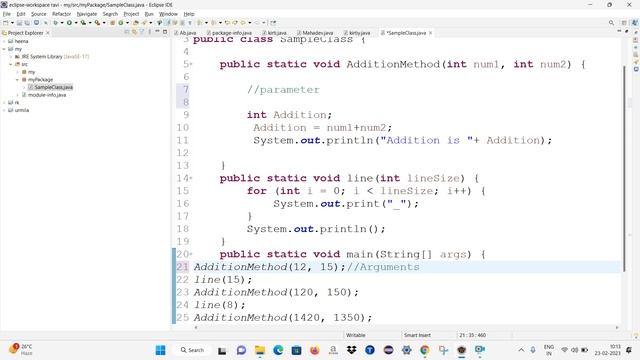Open Google Chrome from the taskbar
640x360 pixels.
click(x=424, y=350)
